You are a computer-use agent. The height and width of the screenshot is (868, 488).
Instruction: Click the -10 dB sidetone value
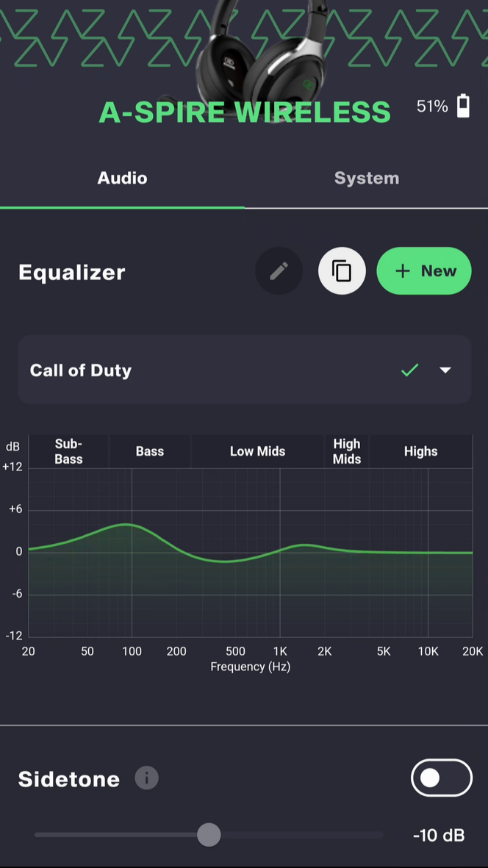[439, 836]
